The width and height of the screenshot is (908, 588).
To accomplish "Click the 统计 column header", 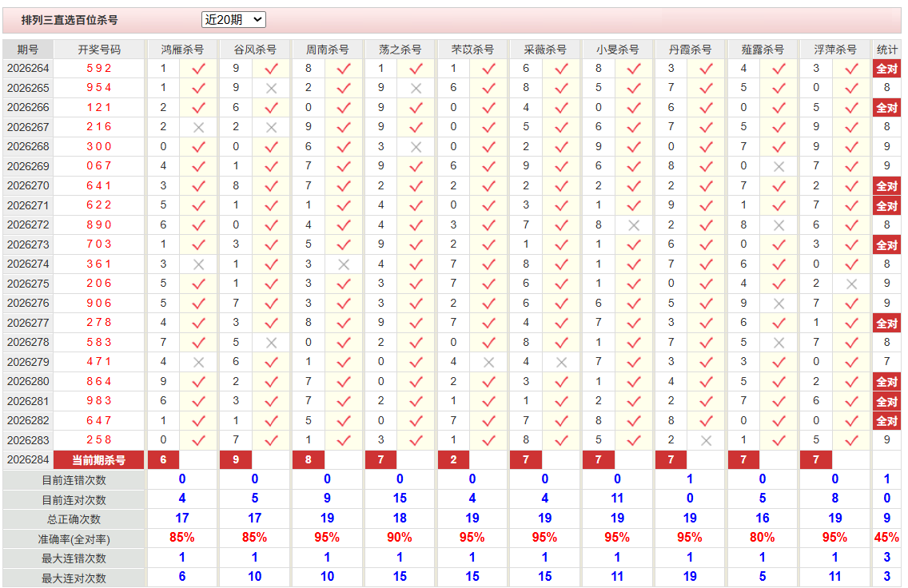I will click(886, 50).
